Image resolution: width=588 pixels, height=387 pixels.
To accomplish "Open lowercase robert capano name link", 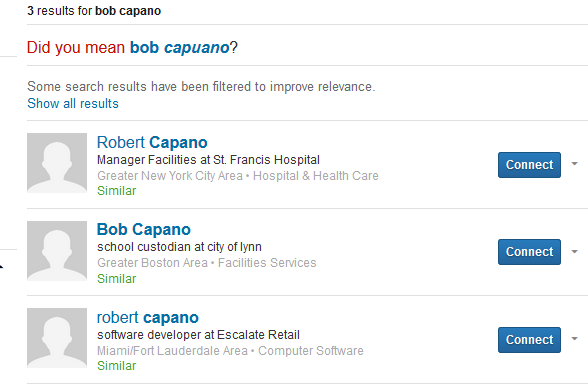I will [147, 318].
